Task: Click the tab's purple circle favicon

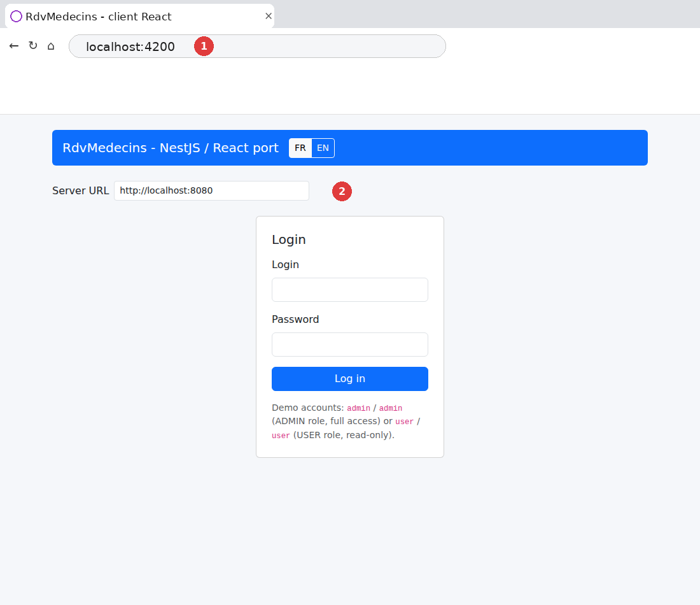Action: click(x=16, y=17)
